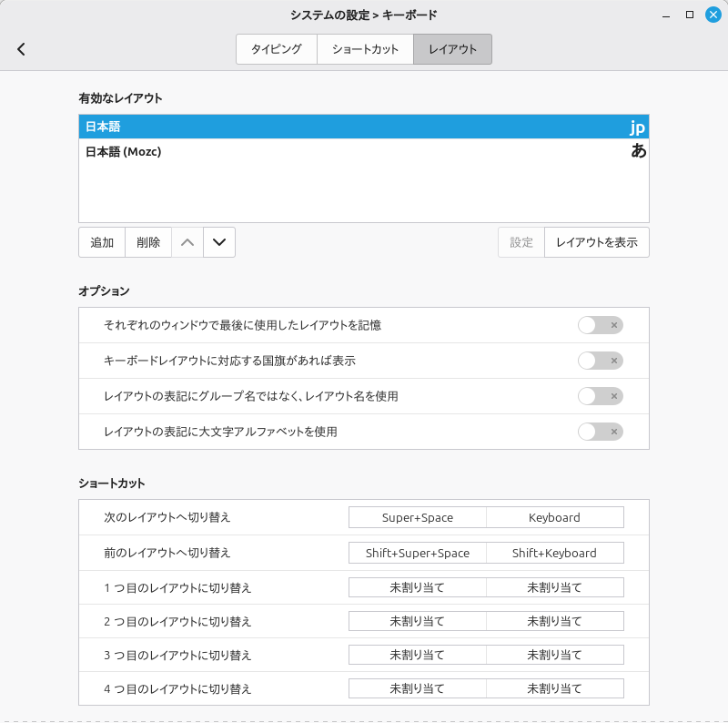The image size is (728, 723).
Task: Maximize the keyboard settings window
Action: click(x=689, y=15)
